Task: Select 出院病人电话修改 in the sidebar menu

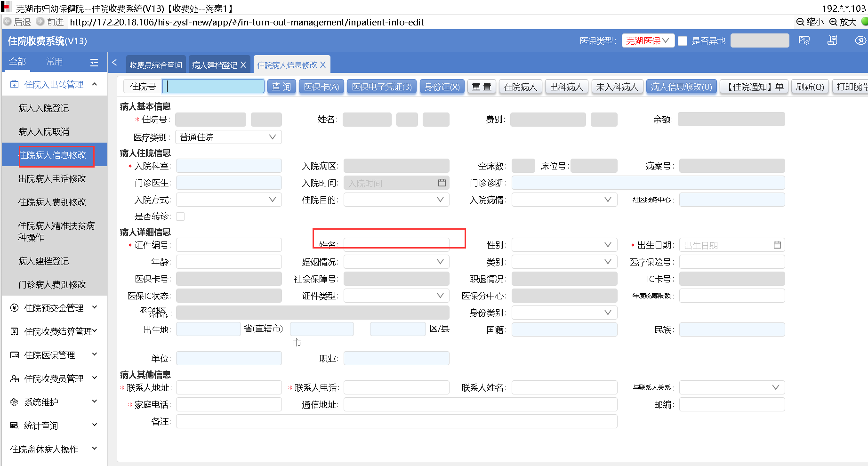Action: (52, 178)
